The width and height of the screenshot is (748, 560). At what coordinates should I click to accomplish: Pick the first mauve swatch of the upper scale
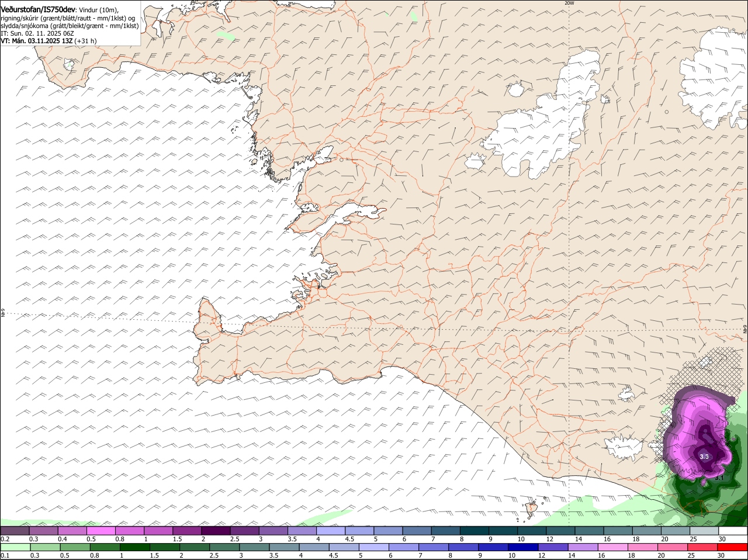pos(15,531)
